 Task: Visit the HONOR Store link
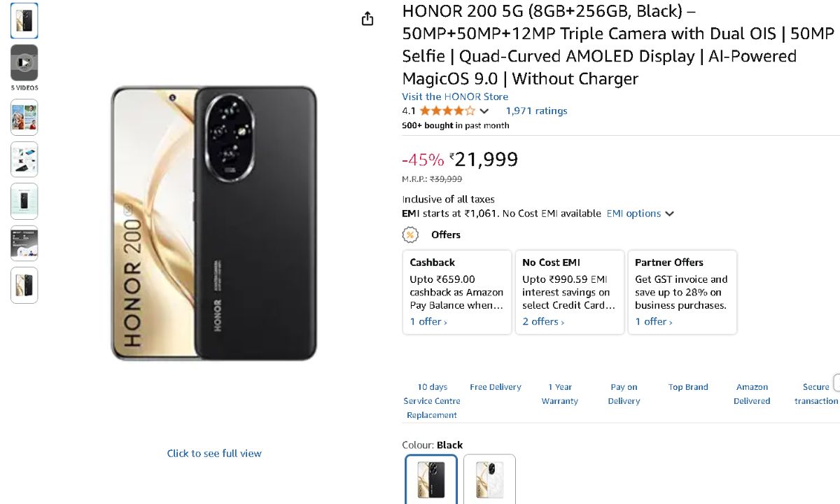click(x=455, y=97)
